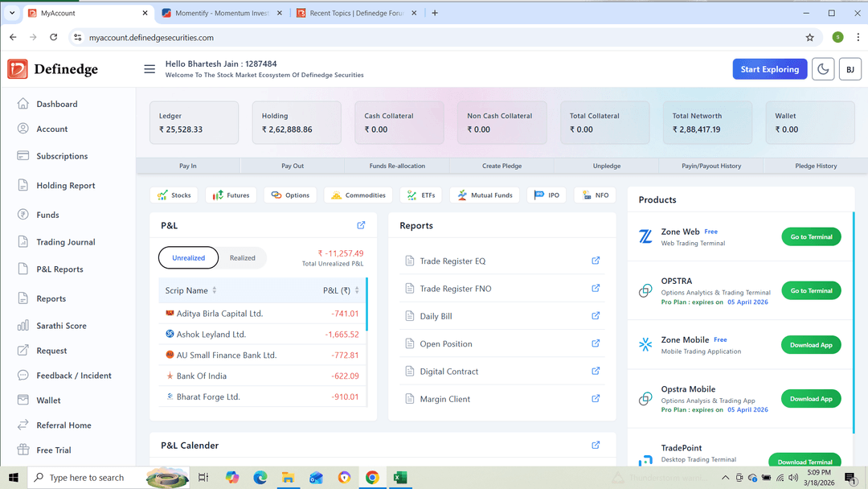The width and height of the screenshot is (868, 489).
Task: Click the Start Exploring button
Action: [769, 68]
